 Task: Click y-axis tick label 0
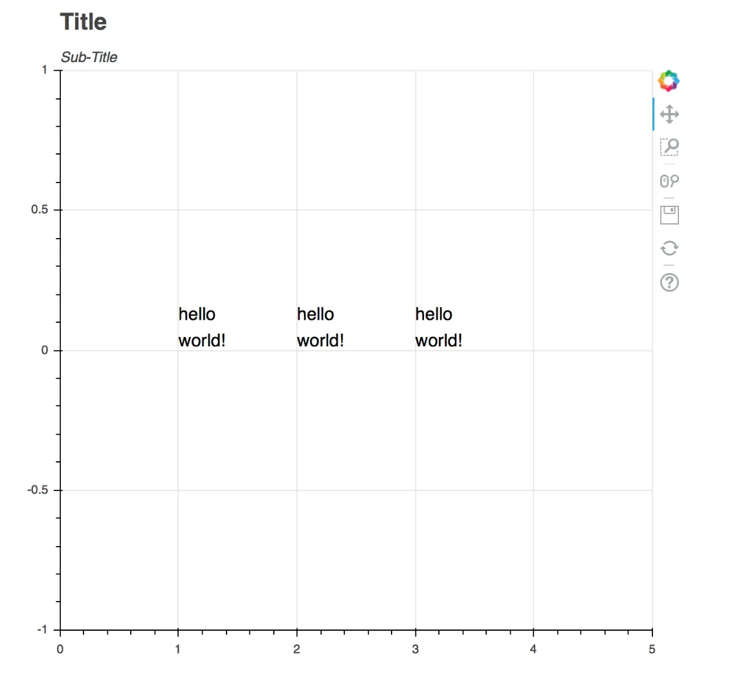click(x=45, y=350)
